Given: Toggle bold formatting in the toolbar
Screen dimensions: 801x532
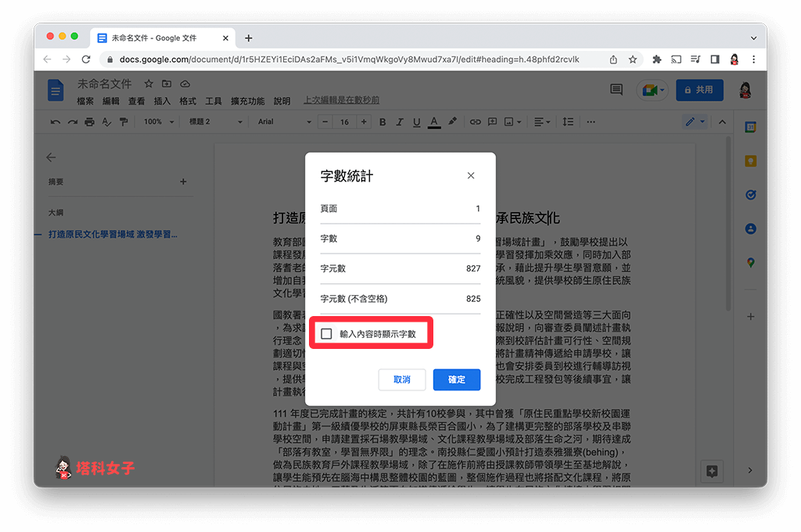Looking at the screenshot, I should pyautogui.click(x=382, y=121).
